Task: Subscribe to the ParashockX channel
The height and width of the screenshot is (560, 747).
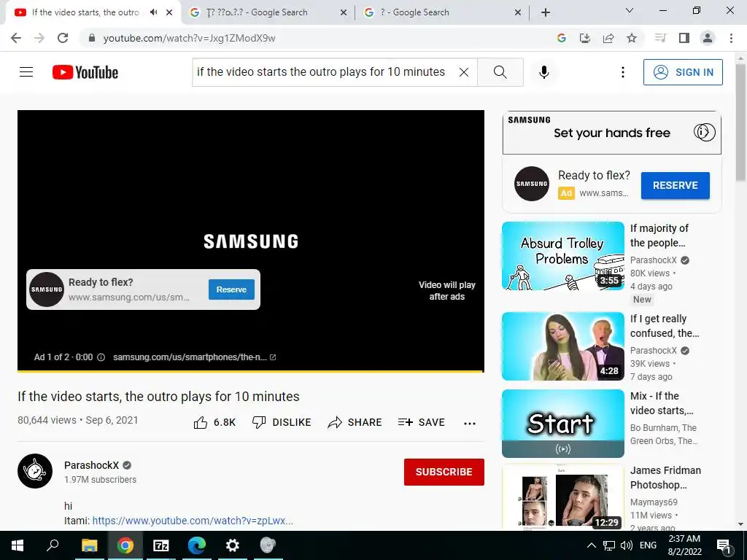Action: (444, 472)
